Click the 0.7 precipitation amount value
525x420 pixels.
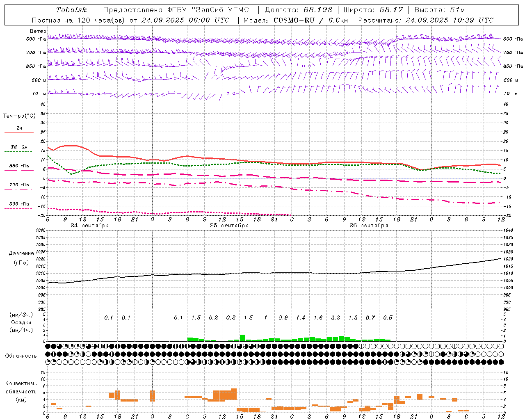pos(370,318)
